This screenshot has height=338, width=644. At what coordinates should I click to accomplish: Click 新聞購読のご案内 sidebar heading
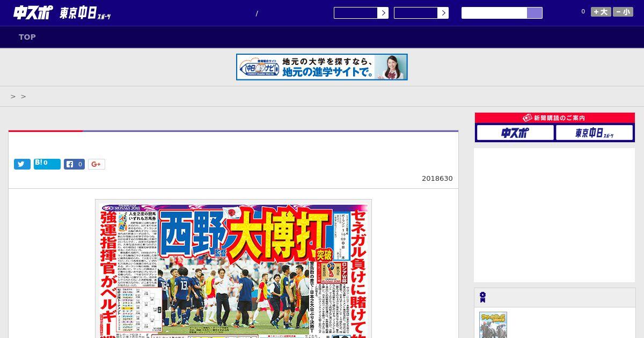(555, 117)
